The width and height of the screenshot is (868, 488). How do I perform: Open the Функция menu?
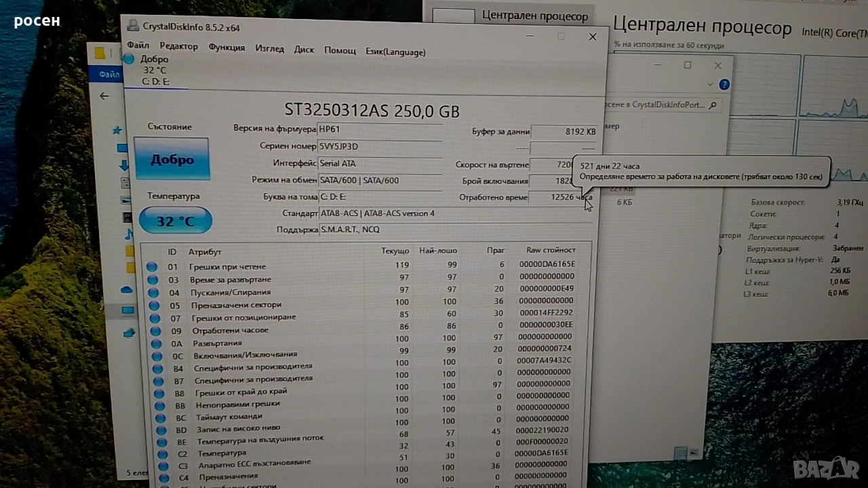[226, 47]
